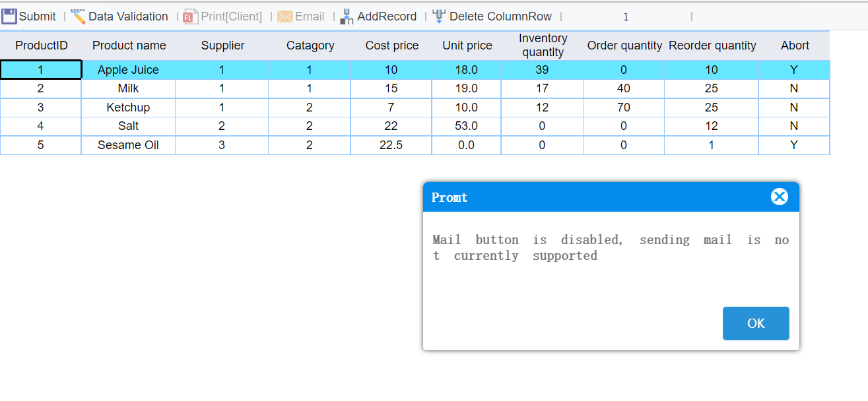Click Delete ColumnRow text in toolbar
This screenshot has width=868, height=401.
click(x=500, y=16)
